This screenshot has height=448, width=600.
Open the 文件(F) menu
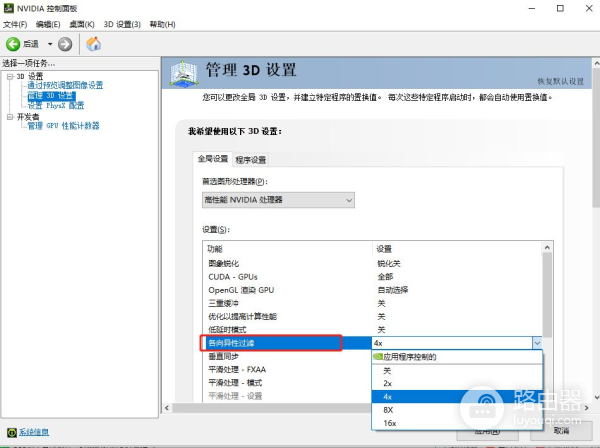pos(15,24)
